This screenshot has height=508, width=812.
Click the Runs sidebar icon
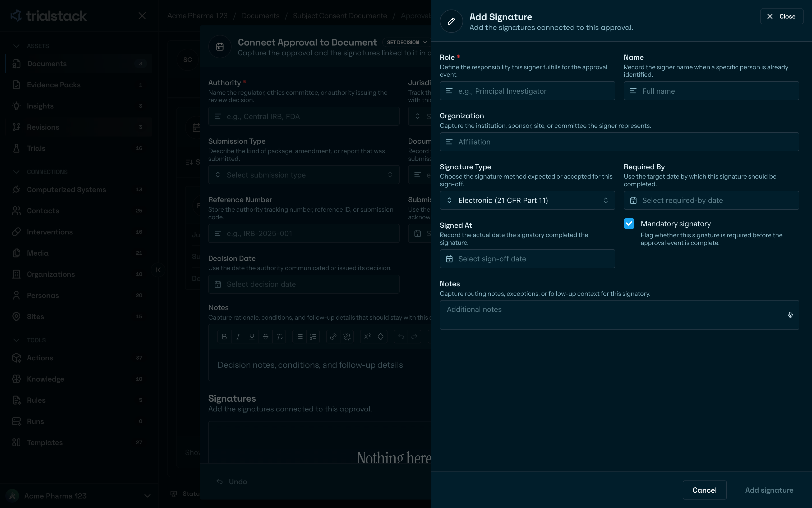pos(16,422)
